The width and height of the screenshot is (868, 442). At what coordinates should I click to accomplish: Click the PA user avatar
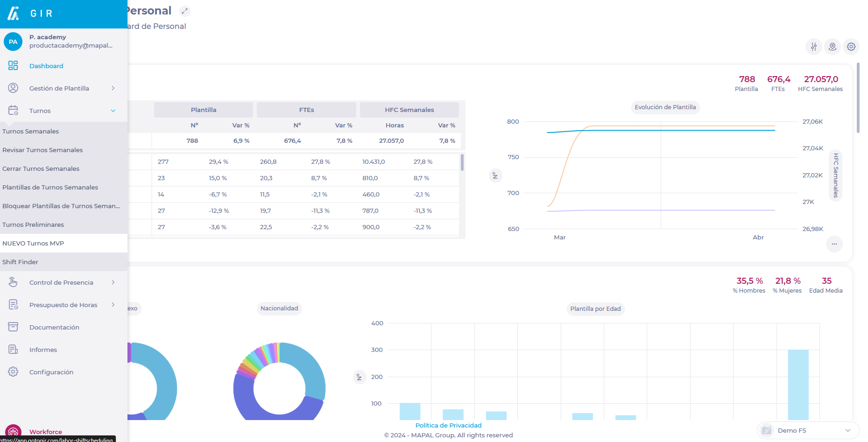coord(13,42)
